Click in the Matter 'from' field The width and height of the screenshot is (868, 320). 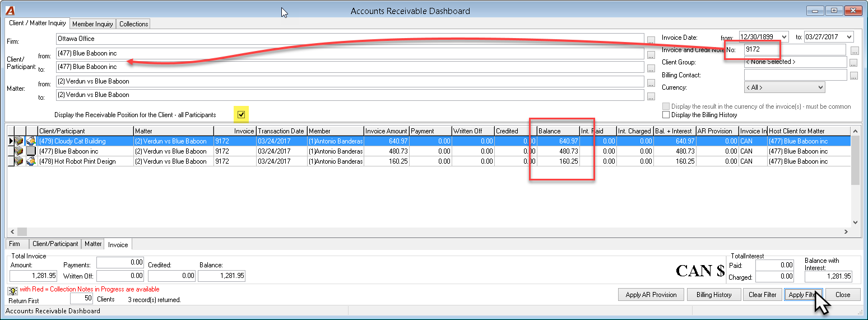coord(350,81)
